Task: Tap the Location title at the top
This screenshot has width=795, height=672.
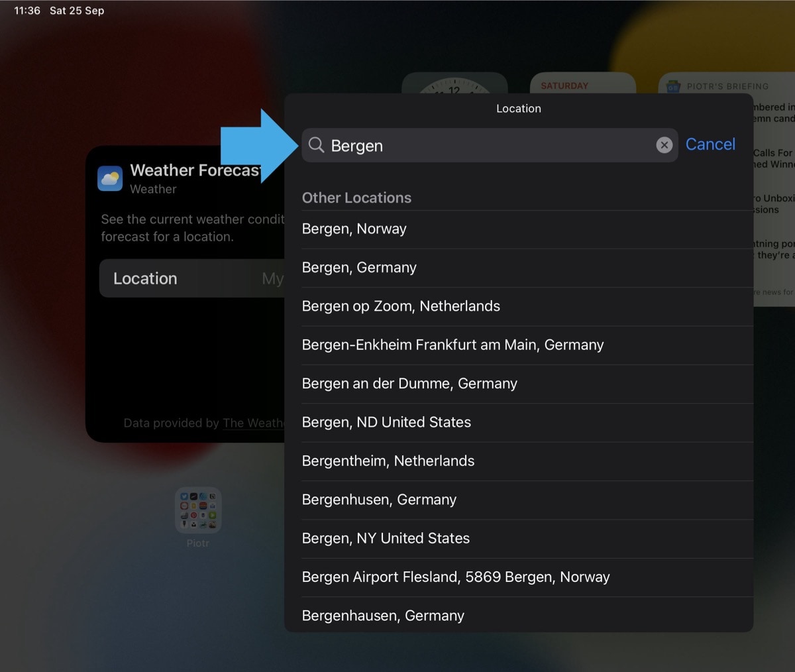Action: (x=519, y=108)
